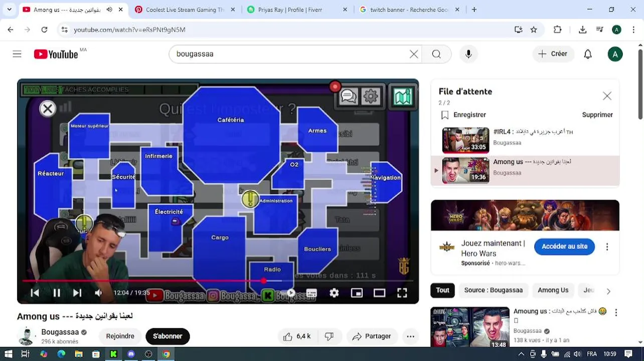This screenshot has height=361, width=644.
Task: Open the Chrome three-dot menu
Action: (633, 30)
